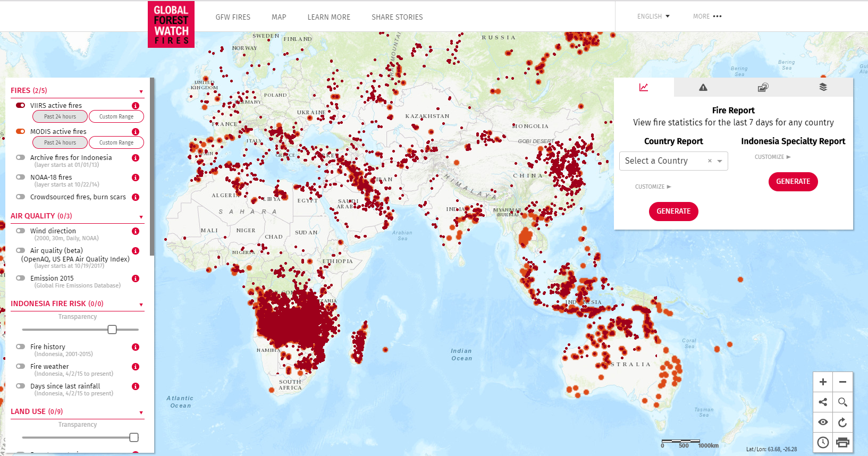The width and height of the screenshot is (868, 456).
Task: Turn off VIIRS active fires layer
Action: 21,105
